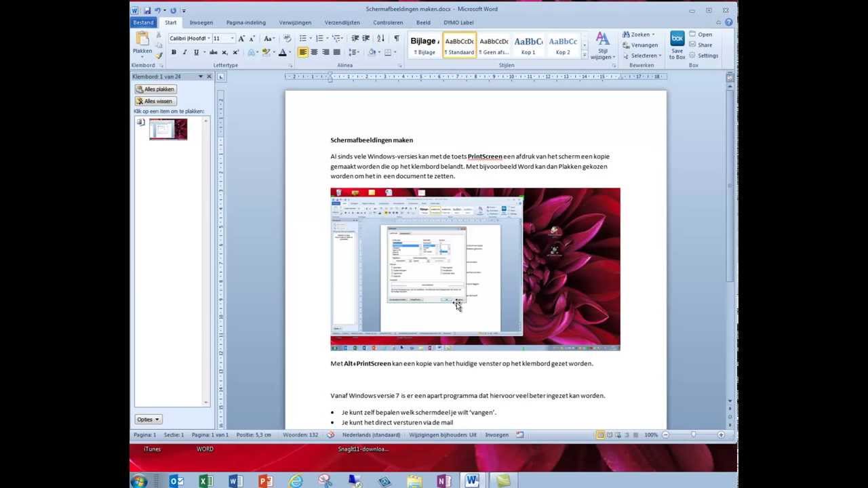The image size is (868, 488).
Task: Open PowerPoint from the taskbar
Action: click(x=265, y=481)
